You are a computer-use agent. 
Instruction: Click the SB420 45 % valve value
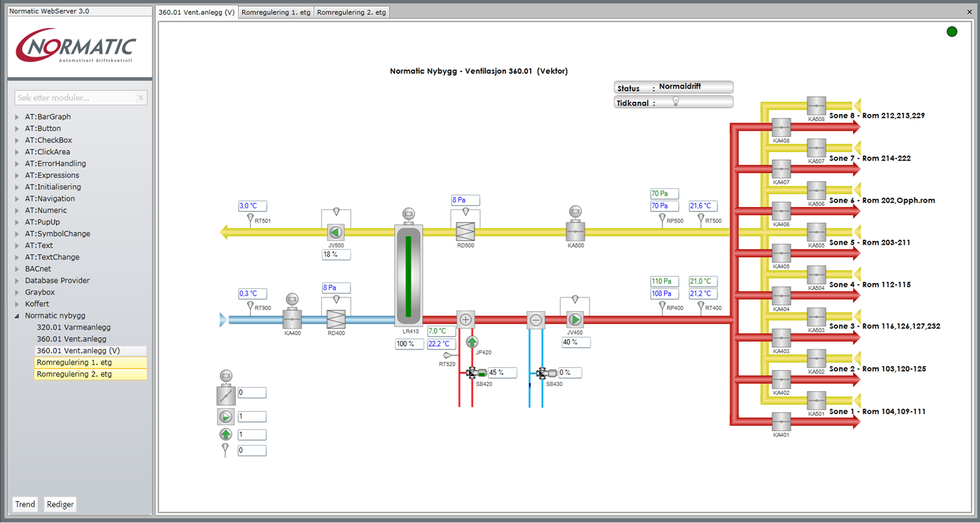(x=502, y=372)
